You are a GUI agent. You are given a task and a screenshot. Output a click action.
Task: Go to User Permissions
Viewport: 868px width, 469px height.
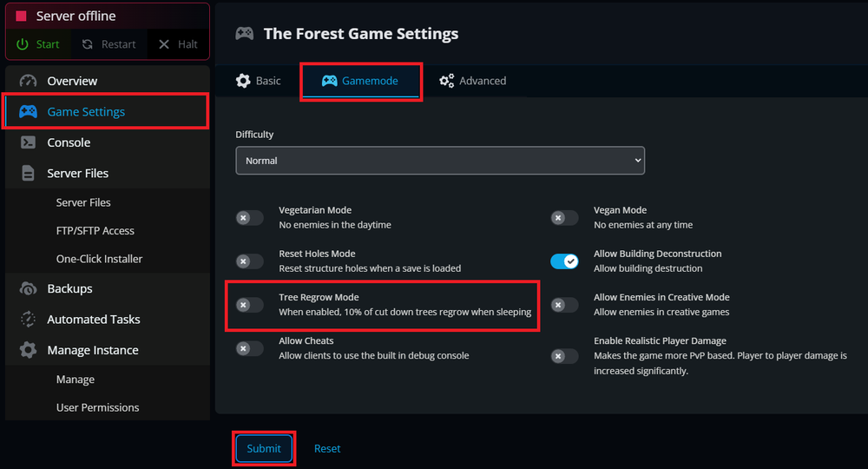click(x=97, y=407)
